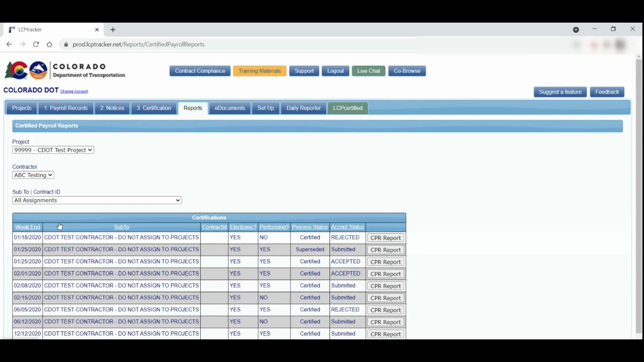
Task: Click the Superseded process status cell
Action: 310,249
